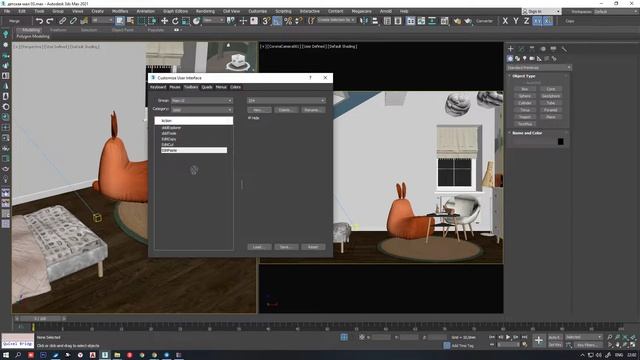Open the Material Editor icon
Viewport: 640px width, 360px height.
point(444,21)
